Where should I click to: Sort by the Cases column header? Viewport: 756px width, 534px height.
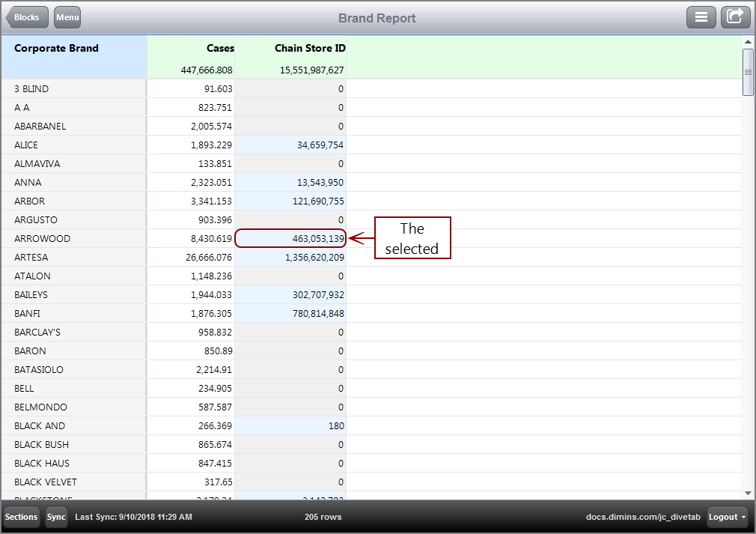click(220, 48)
